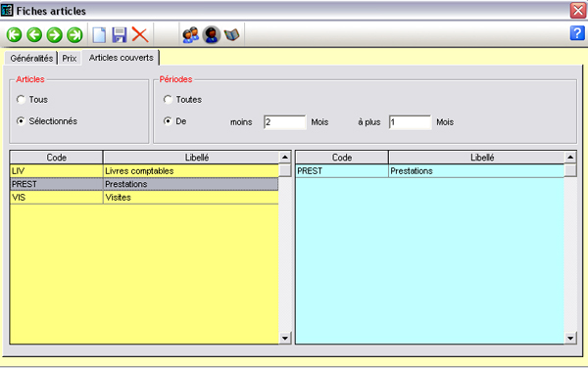Click the Libellé header in yellow list

pyautogui.click(x=191, y=158)
